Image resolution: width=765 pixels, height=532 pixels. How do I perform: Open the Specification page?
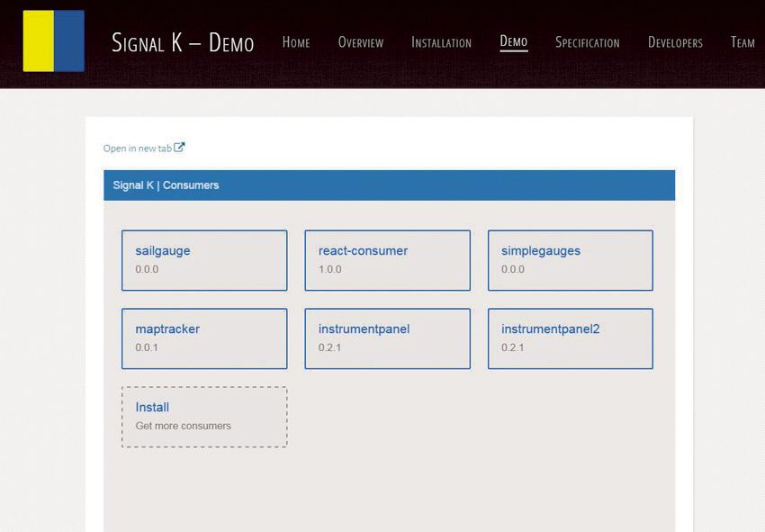coord(588,42)
